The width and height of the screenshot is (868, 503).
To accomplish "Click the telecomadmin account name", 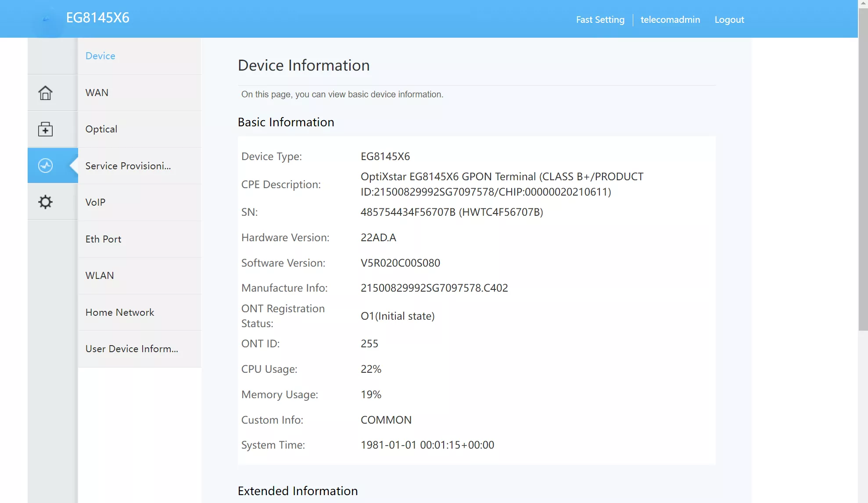I will point(670,19).
